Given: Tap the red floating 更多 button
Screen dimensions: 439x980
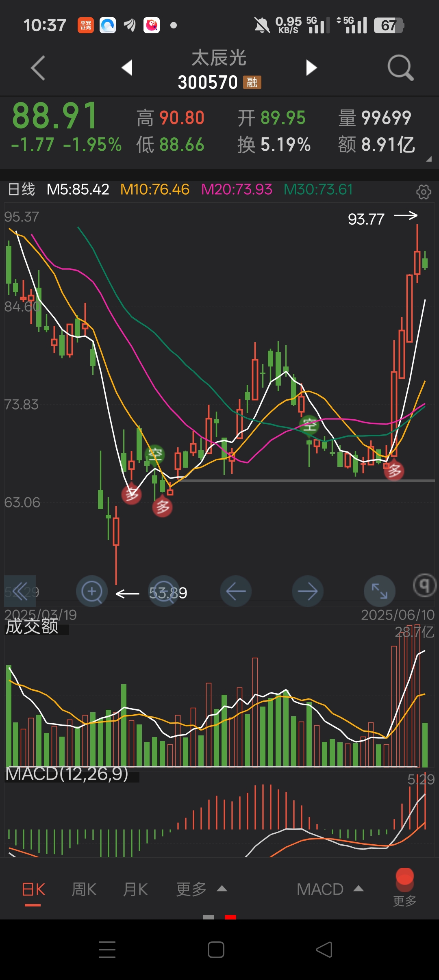Looking at the screenshot, I should [x=404, y=887].
